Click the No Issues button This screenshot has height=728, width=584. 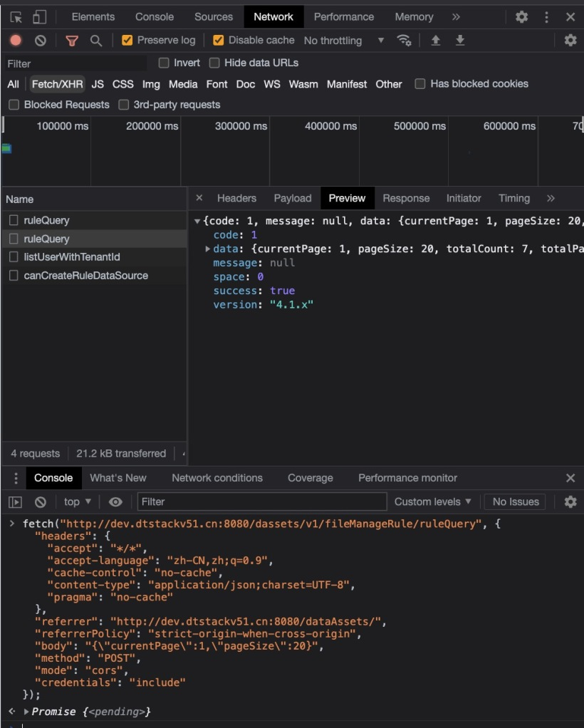pos(516,502)
